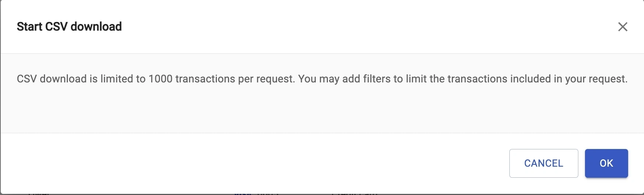
Task: Click the word "Start" in the title
Action: [30, 26]
